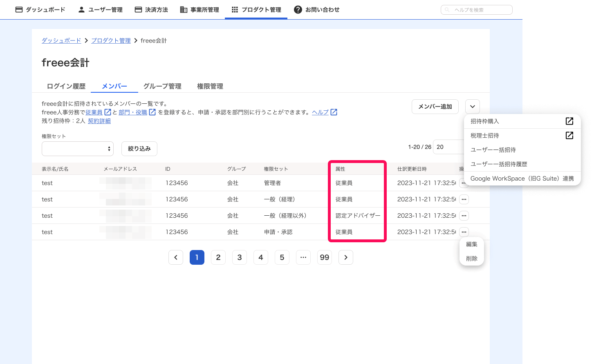The height and width of the screenshot is (364, 594).
Task: Go to page 4
Action: point(261,257)
